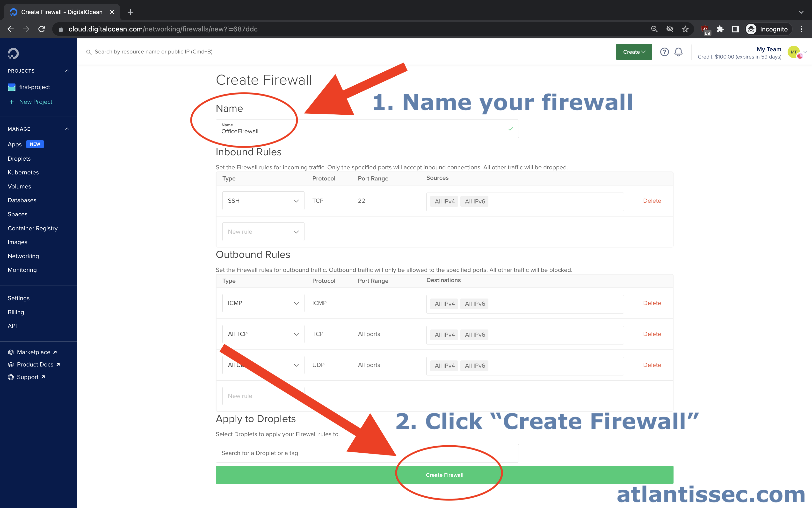Image resolution: width=812 pixels, height=508 pixels.
Task: Open the Chrome three-dot menu
Action: click(x=801, y=29)
